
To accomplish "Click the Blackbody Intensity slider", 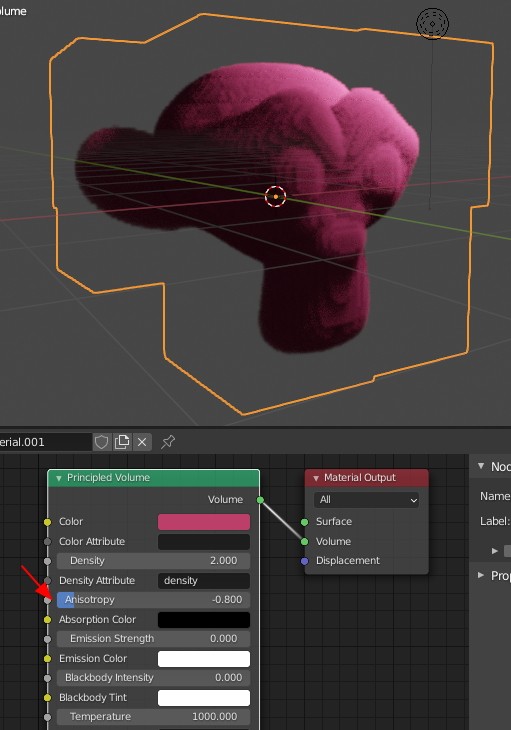I will coord(153,678).
